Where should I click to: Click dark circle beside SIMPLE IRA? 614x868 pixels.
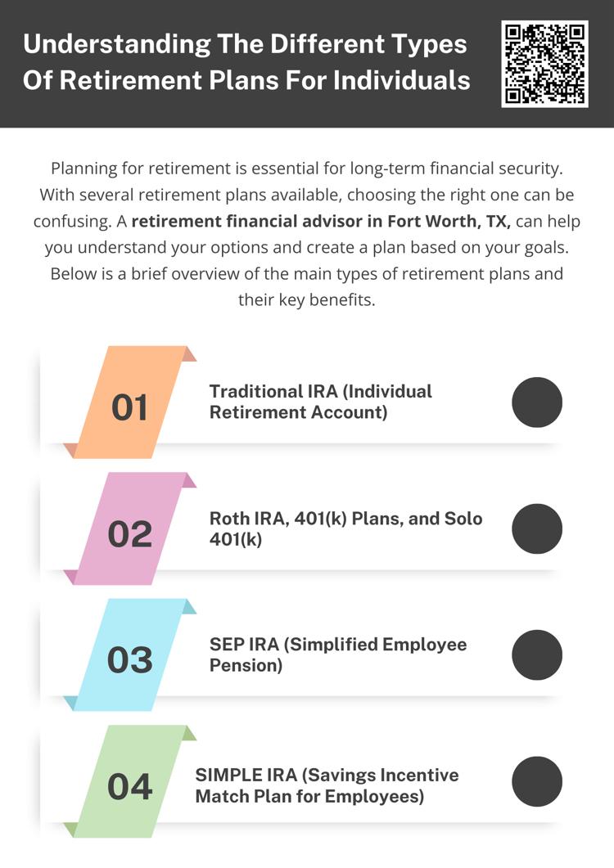point(537,781)
